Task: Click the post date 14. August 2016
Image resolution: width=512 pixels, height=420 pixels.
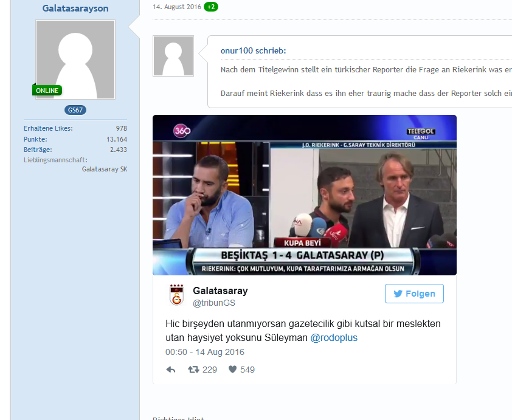Action: (x=176, y=7)
